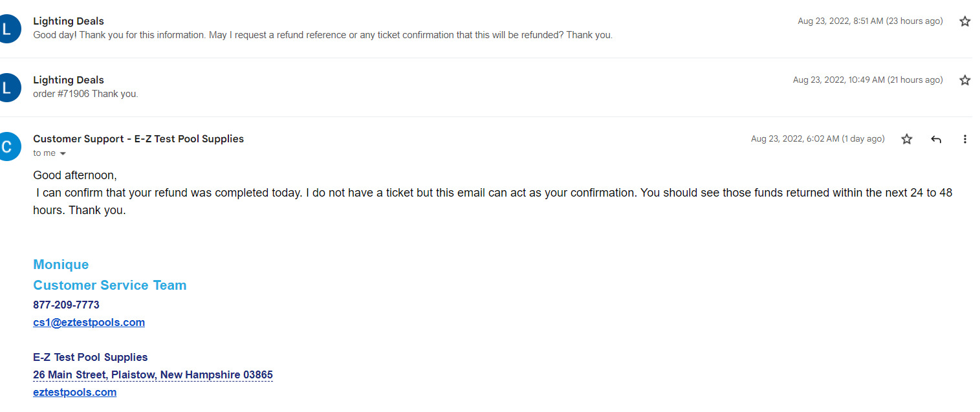Viewport: 980px width, 412px height.
Task: Open the cs1@eztestpools.com email link
Action: [x=89, y=322]
